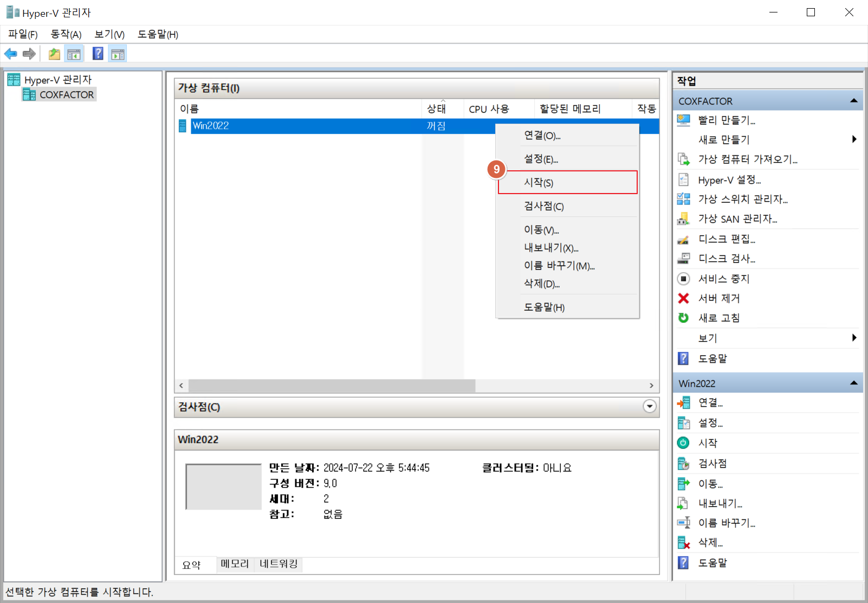Click 서비스 중지 stop icon
Image resolution: width=868 pixels, height=603 pixels.
click(684, 279)
